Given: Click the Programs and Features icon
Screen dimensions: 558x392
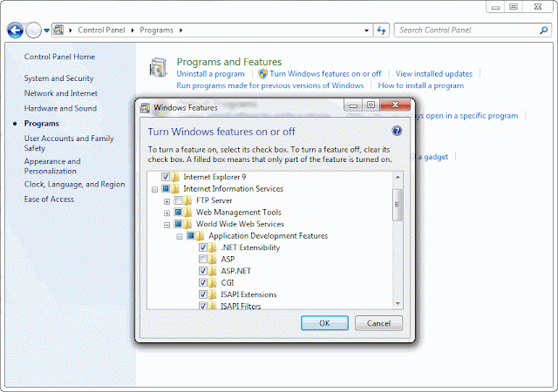Looking at the screenshot, I should 159,67.
